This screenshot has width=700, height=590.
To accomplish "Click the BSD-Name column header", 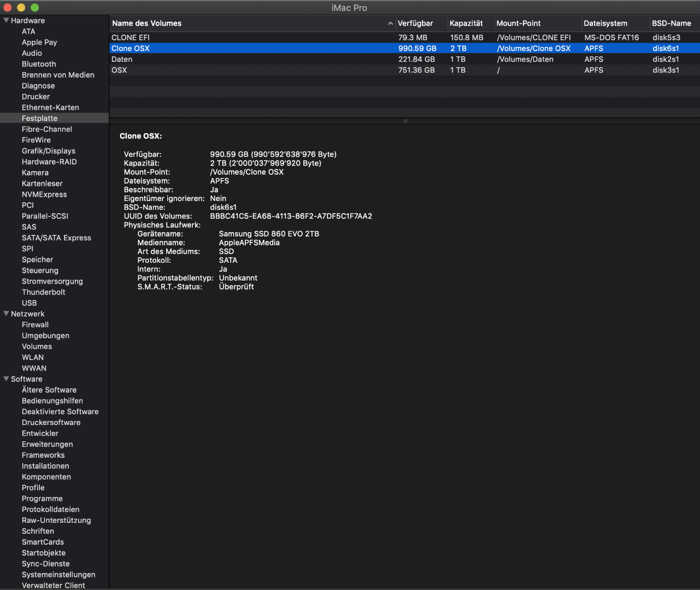I will tap(671, 23).
